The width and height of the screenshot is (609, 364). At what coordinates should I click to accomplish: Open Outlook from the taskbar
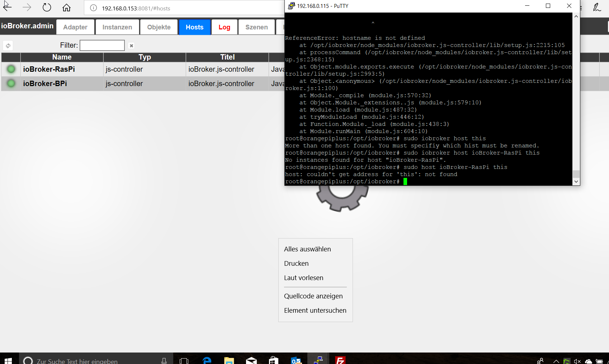[296, 360]
